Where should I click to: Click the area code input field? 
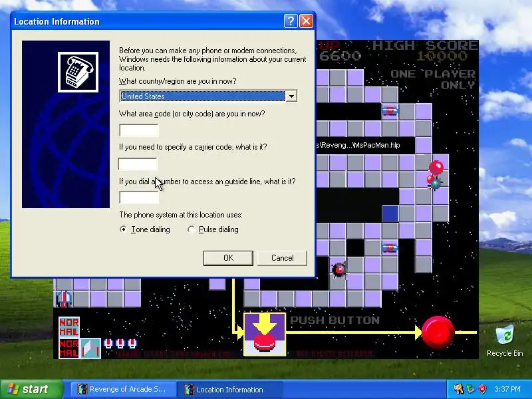coord(139,130)
